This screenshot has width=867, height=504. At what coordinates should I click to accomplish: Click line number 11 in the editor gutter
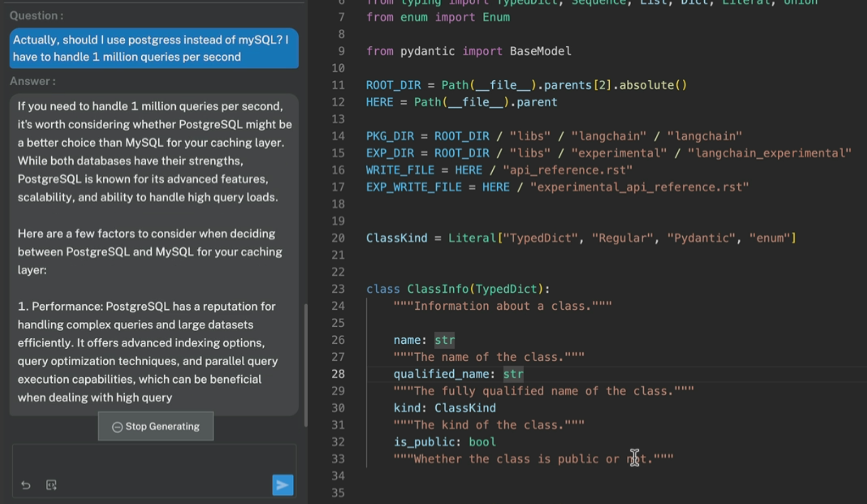tap(338, 85)
